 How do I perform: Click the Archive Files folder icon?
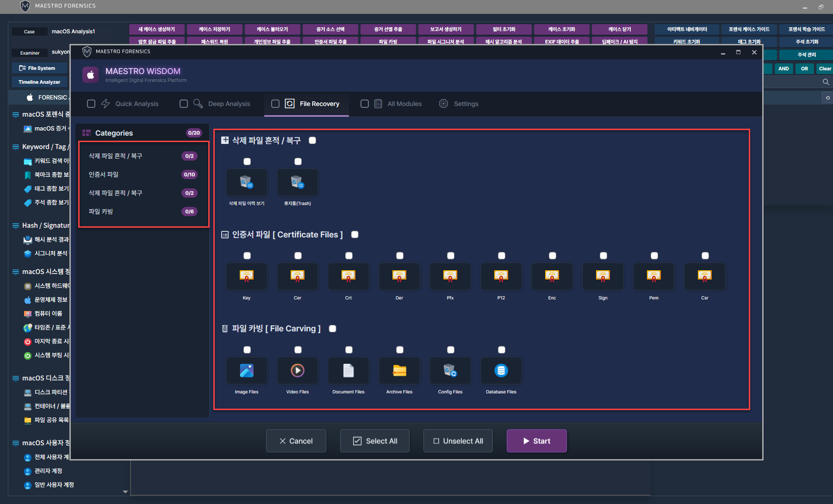tap(399, 370)
